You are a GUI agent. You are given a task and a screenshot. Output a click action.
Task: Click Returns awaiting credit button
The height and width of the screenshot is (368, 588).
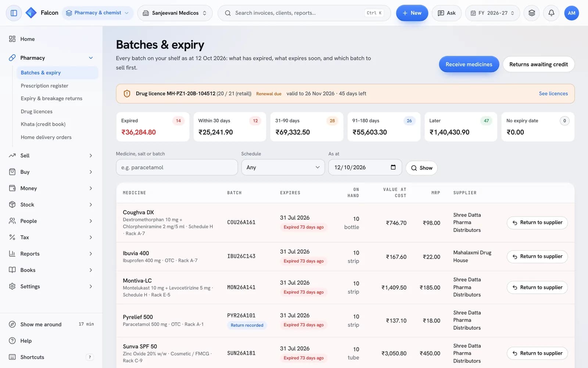(x=538, y=64)
